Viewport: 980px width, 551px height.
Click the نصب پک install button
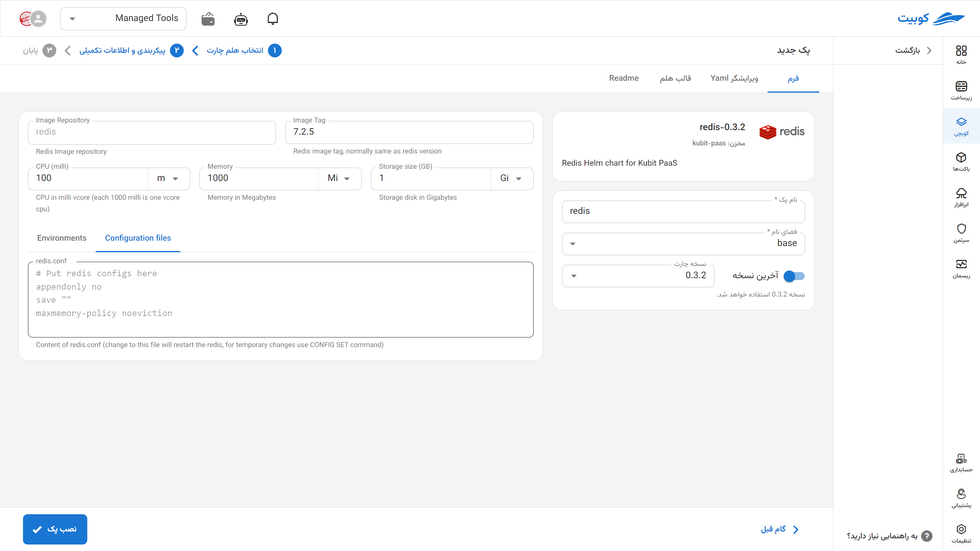pos(55,529)
